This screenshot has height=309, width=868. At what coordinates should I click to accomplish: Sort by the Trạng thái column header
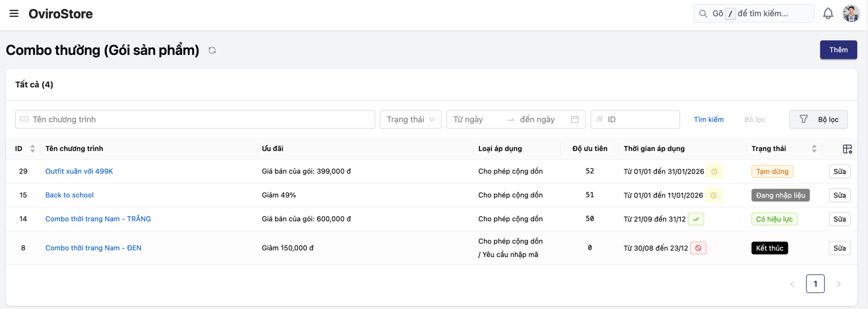[814, 149]
